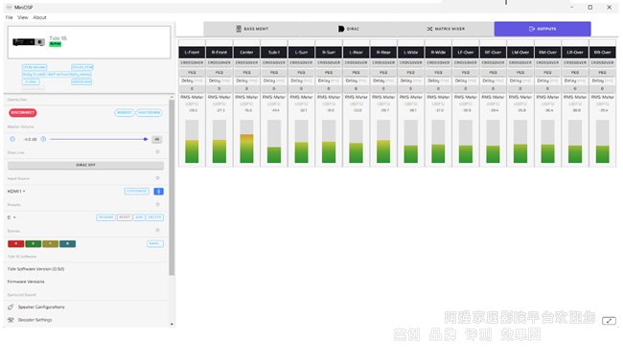Switch to the Bass Mgmt tab
623x364 pixels.
(252, 29)
